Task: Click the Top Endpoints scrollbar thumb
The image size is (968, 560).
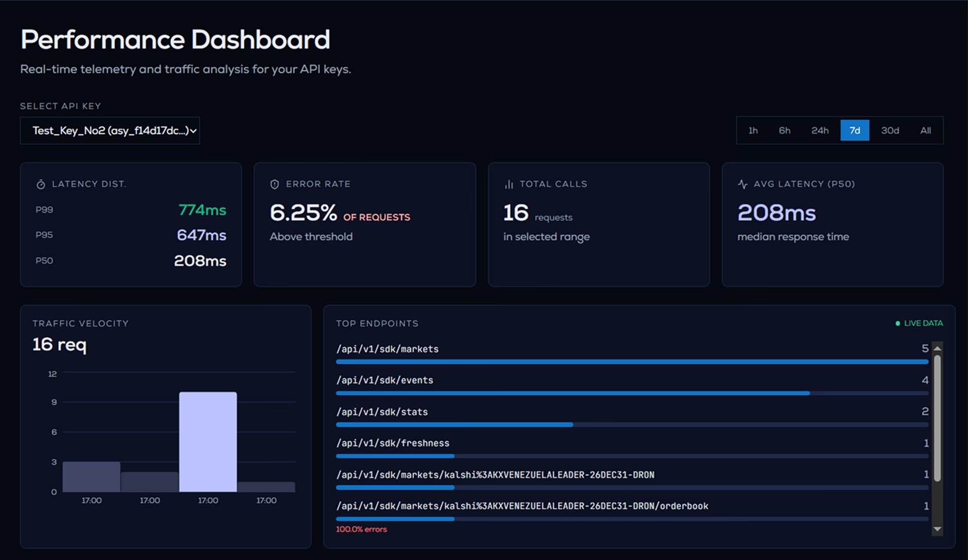Action: pos(937,418)
